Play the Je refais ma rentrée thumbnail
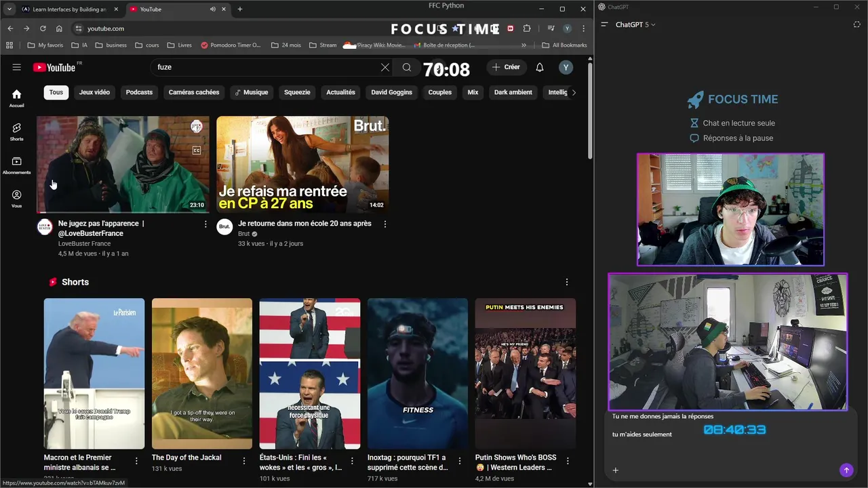Image resolution: width=868 pixels, height=488 pixels. click(x=302, y=164)
